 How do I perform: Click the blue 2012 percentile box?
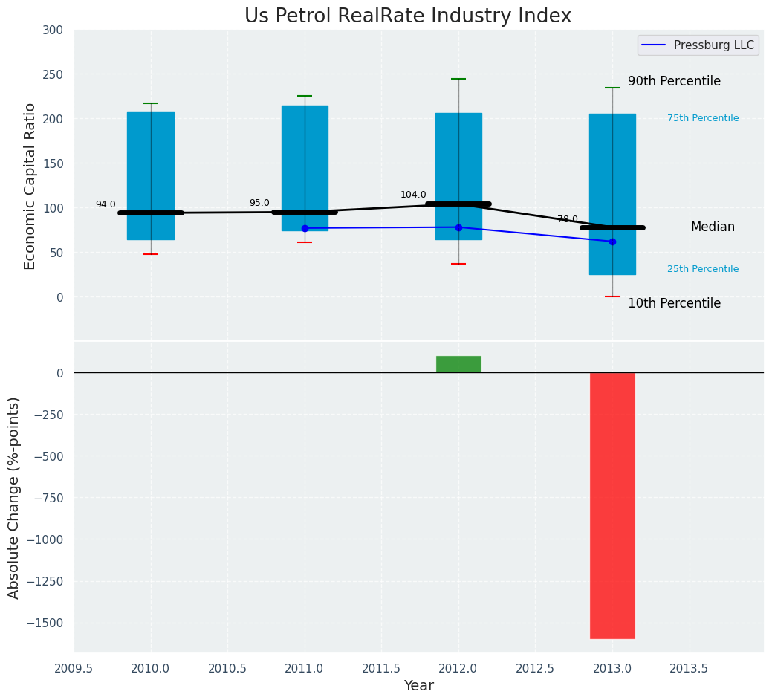coord(458,177)
